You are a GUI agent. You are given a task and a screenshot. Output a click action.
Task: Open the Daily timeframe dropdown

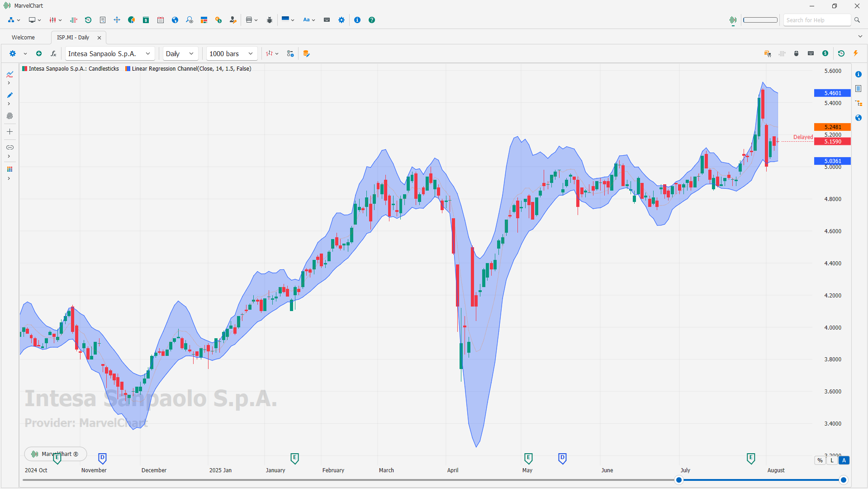[x=180, y=53]
